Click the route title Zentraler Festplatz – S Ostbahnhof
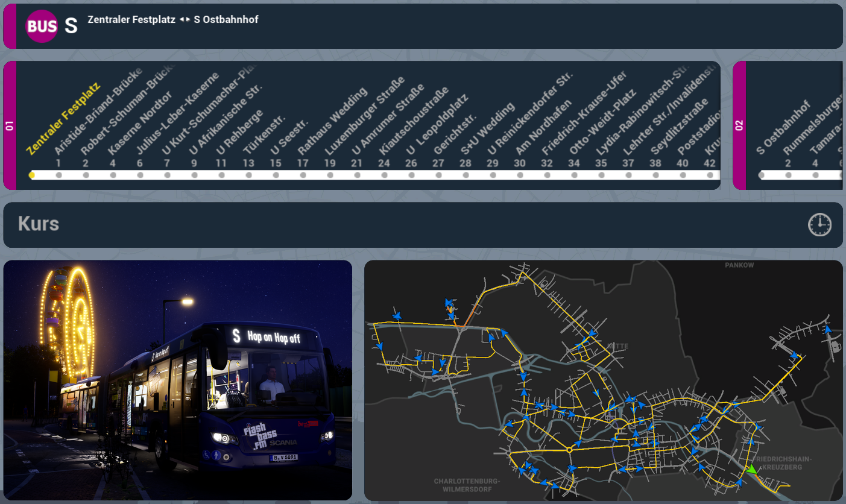 [173, 20]
